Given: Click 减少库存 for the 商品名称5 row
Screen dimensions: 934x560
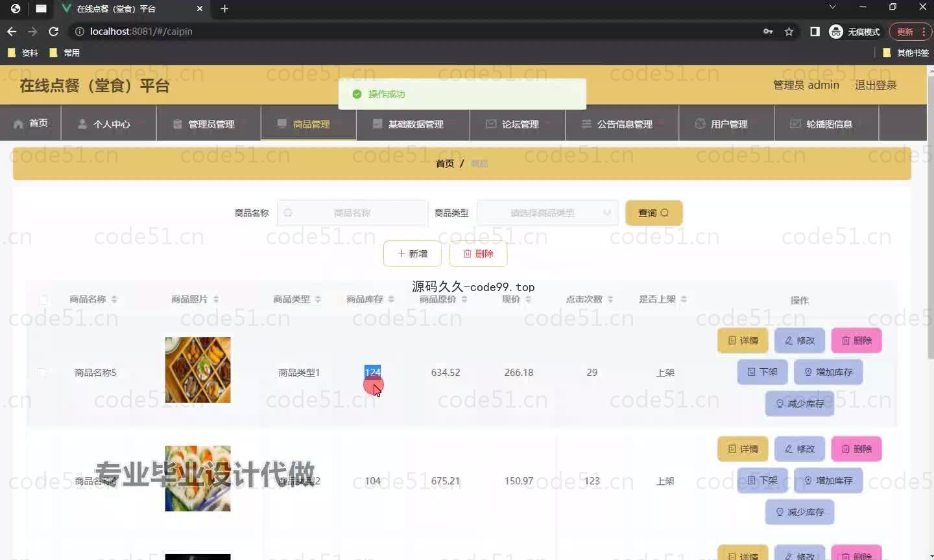Looking at the screenshot, I should point(800,403).
